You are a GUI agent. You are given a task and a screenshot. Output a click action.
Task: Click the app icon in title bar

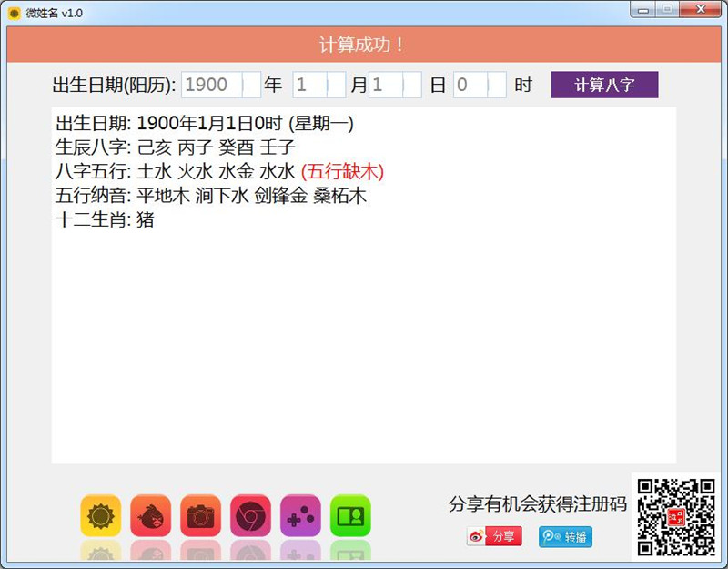pyautogui.click(x=14, y=12)
